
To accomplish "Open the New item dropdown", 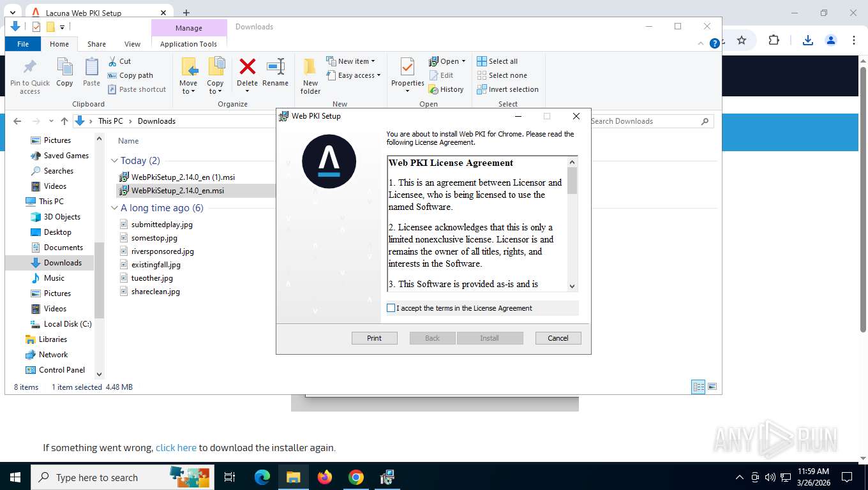I will coord(350,61).
